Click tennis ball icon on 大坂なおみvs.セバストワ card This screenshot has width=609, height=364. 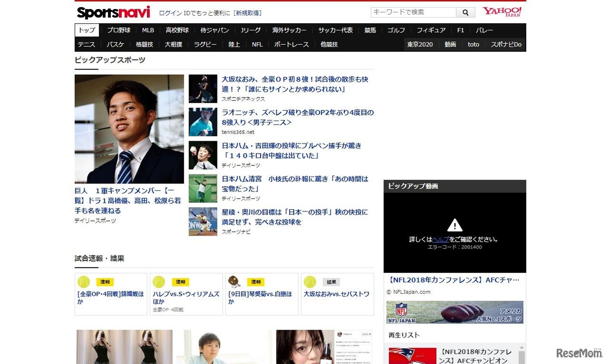pyautogui.click(x=310, y=282)
